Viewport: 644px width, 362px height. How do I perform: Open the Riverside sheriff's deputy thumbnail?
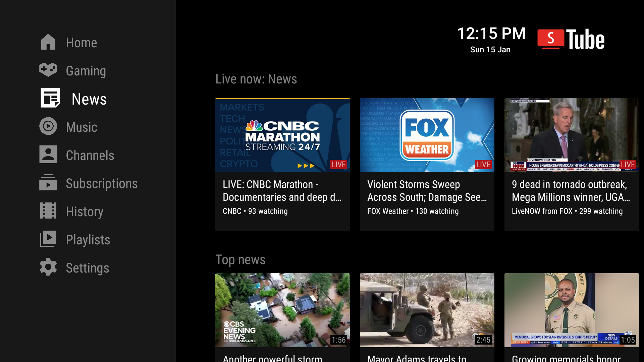click(x=572, y=310)
